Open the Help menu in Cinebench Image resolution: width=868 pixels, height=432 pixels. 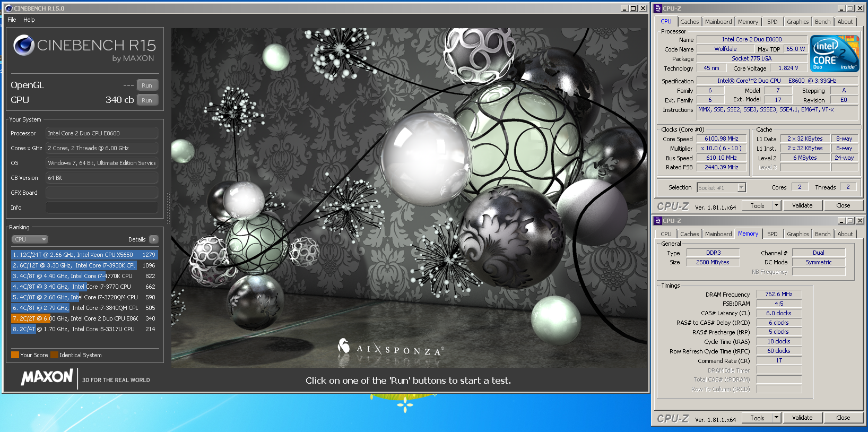click(x=29, y=20)
